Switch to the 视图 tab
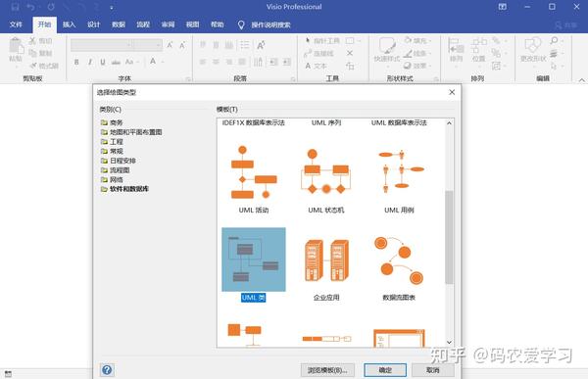This screenshot has height=379, width=588. point(193,24)
